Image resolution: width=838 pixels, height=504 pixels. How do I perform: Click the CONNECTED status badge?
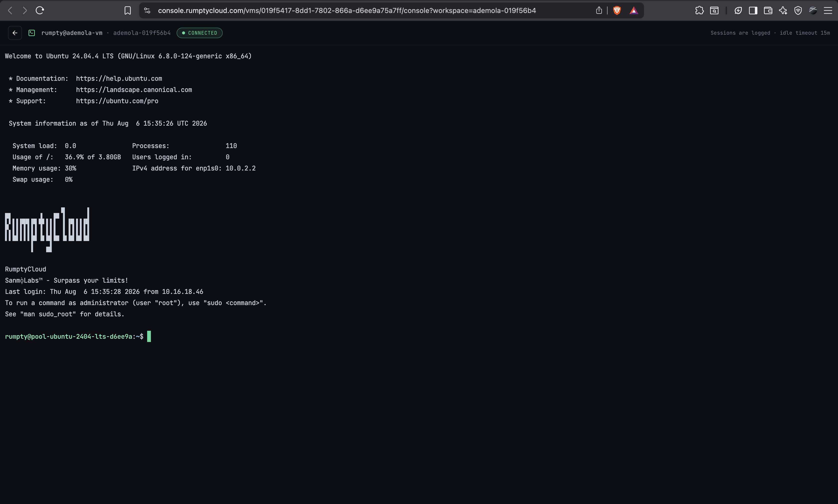pyautogui.click(x=200, y=33)
